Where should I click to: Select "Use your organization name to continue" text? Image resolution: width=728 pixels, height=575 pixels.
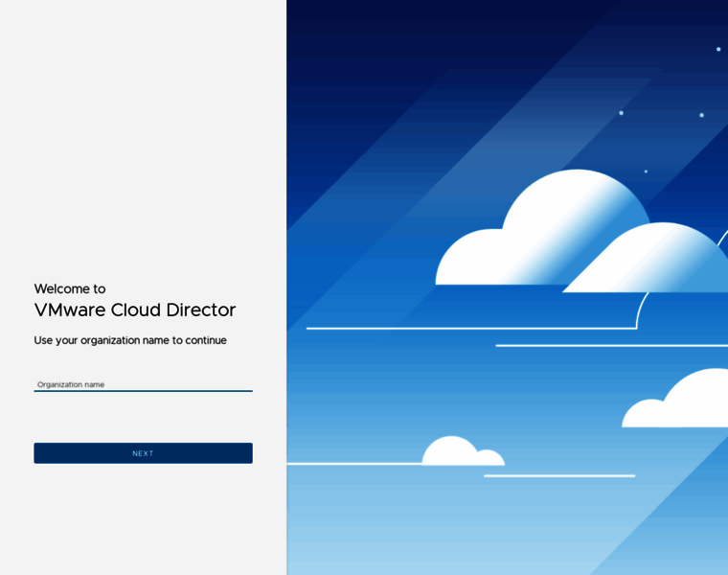(x=130, y=340)
